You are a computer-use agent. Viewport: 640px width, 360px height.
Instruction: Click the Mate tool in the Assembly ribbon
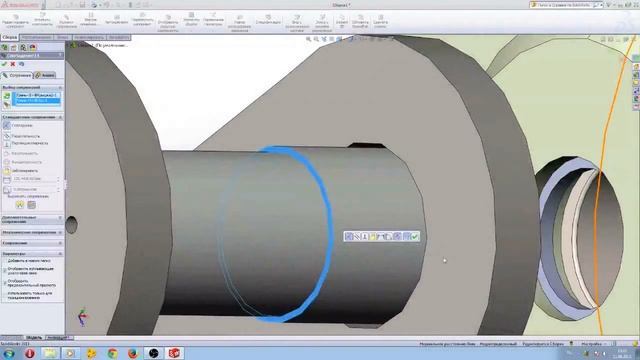[x=67, y=22]
